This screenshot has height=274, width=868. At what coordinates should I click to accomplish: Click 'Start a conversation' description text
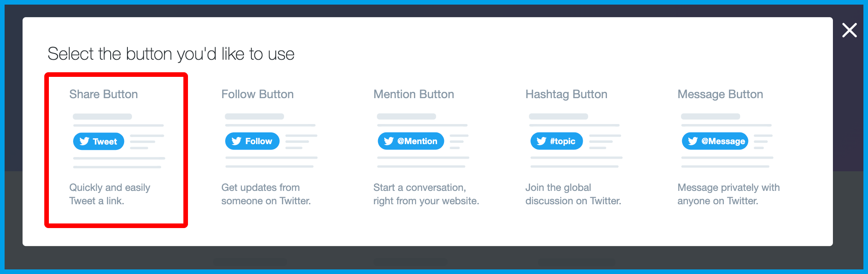click(x=426, y=194)
